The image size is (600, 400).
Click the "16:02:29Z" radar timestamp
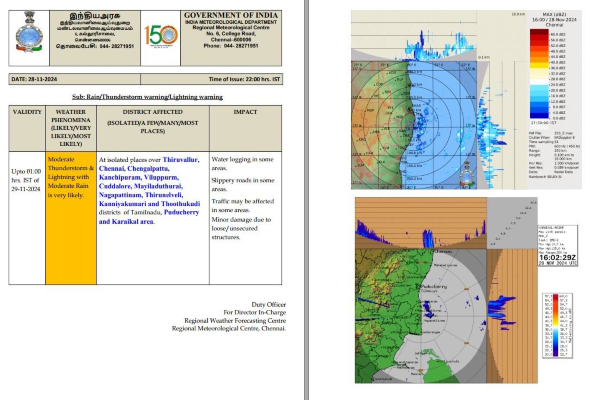click(x=558, y=258)
